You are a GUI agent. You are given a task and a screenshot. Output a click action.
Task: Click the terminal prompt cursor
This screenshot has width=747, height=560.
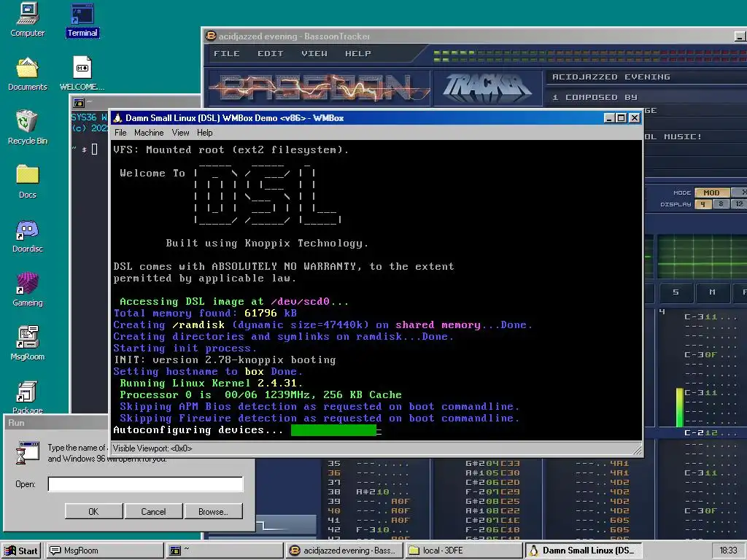click(x=94, y=149)
